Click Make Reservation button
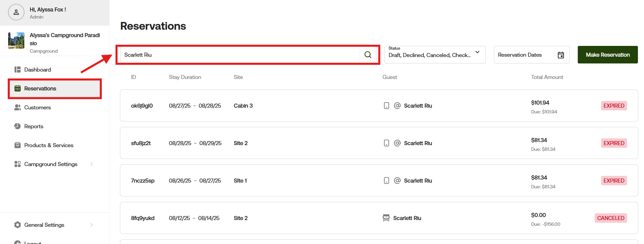644x244 pixels. (x=608, y=55)
